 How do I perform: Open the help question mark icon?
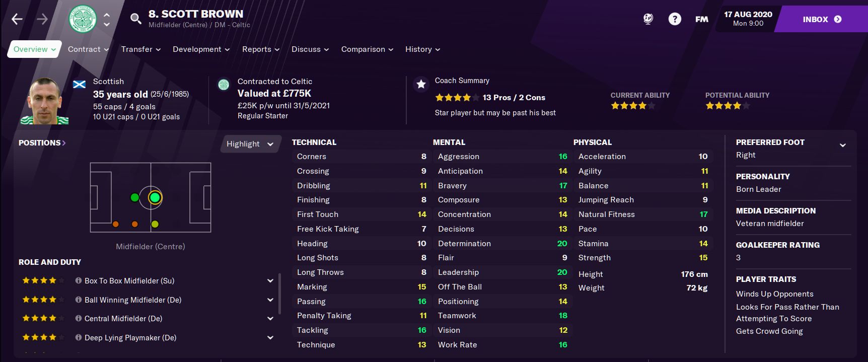pos(675,19)
